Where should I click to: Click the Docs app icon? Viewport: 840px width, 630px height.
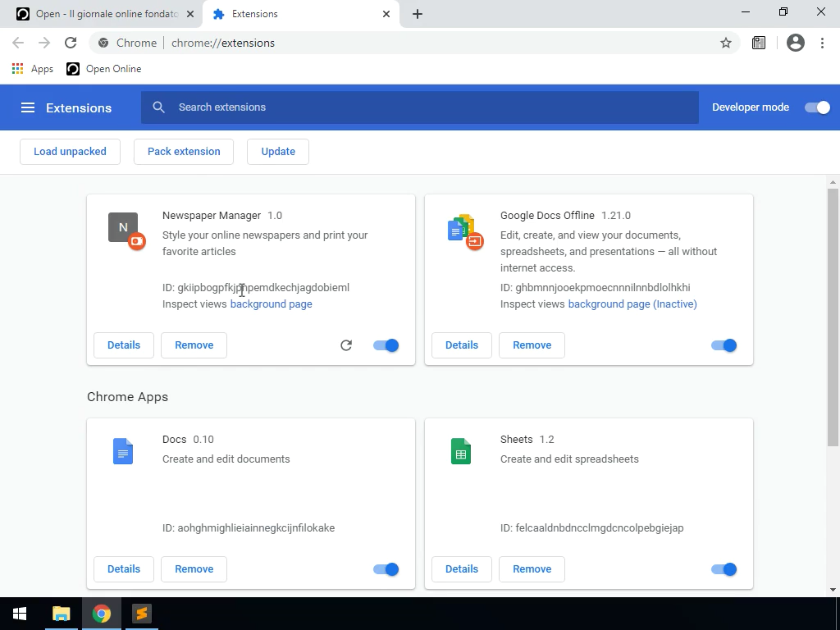(123, 451)
